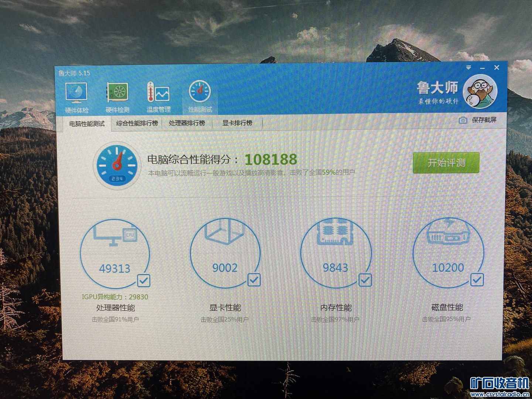
Task: Click the 击败全国95%用户 text
Action: click(x=447, y=319)
